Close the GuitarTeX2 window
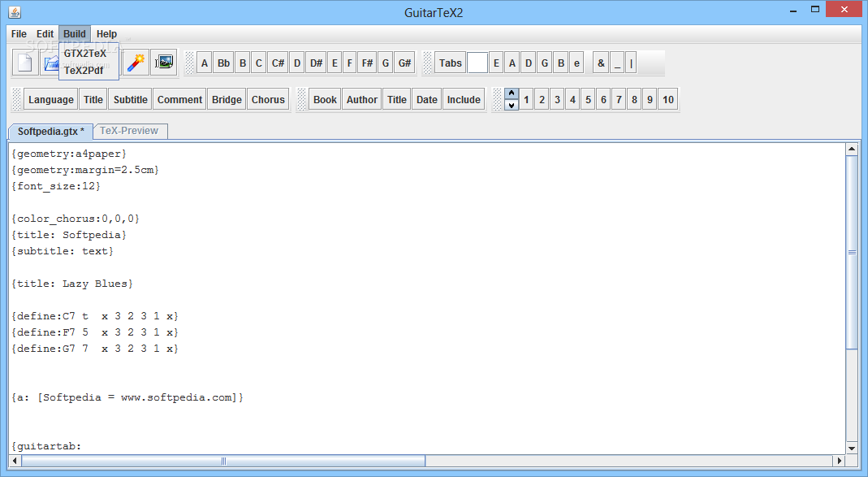This screenshot has width=868, height=477. pyautogui.click(x=844, y=10)
